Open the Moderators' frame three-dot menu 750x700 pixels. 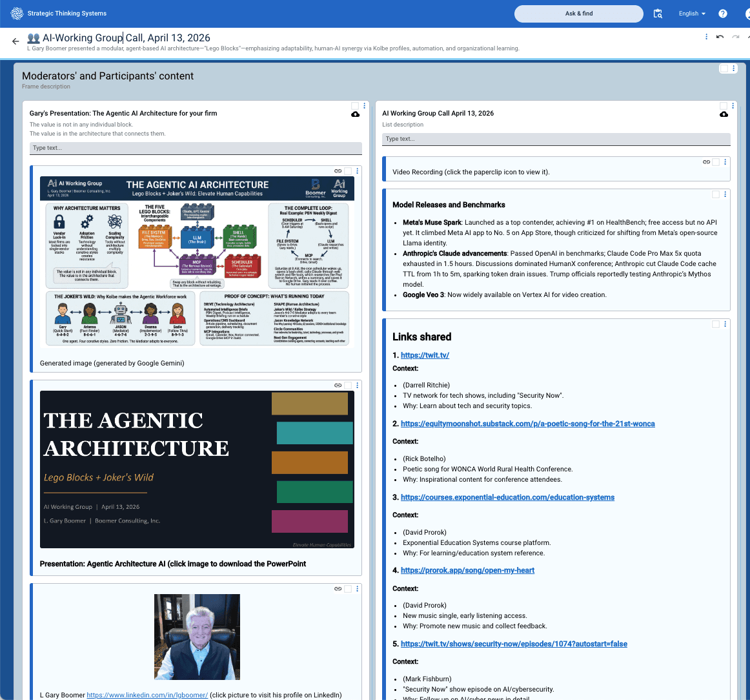(x=734, y=68)
